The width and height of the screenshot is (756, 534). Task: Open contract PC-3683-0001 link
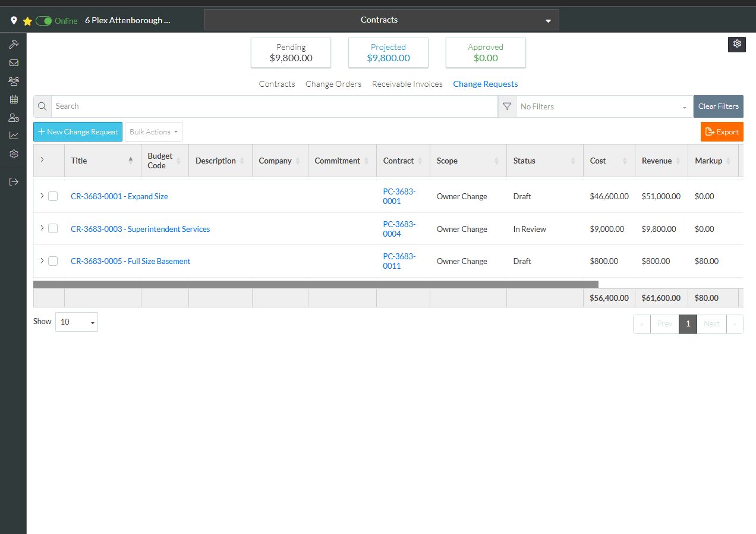point(399,196)
